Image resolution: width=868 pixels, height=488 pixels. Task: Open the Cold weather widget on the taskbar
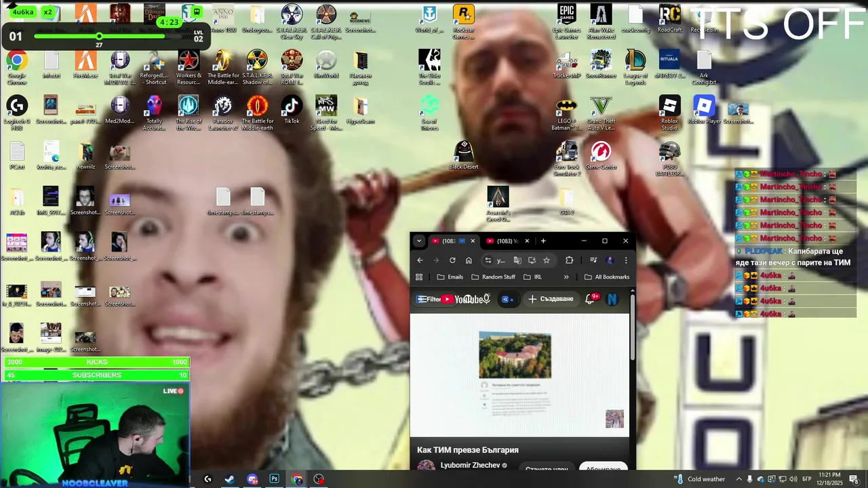click(x=699, y=479)
